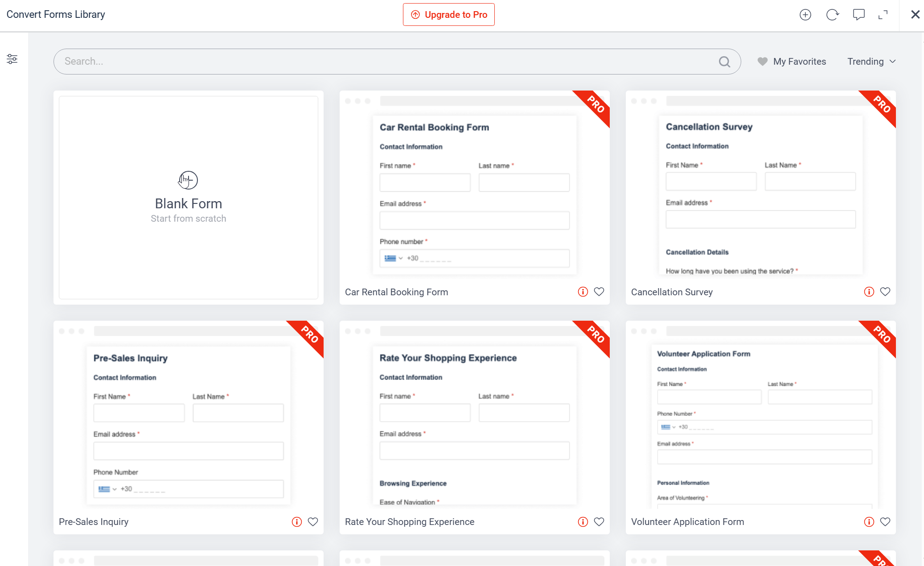Open the filters sidebar icon
This screenshot has width=924, height=566.
[12, 59]
